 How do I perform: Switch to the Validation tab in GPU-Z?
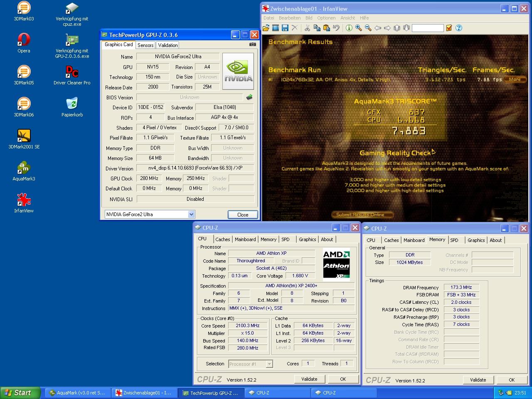(168, 45)
